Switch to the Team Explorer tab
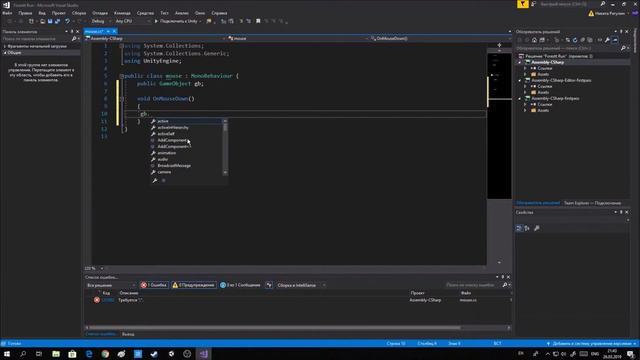 (592, 203)
